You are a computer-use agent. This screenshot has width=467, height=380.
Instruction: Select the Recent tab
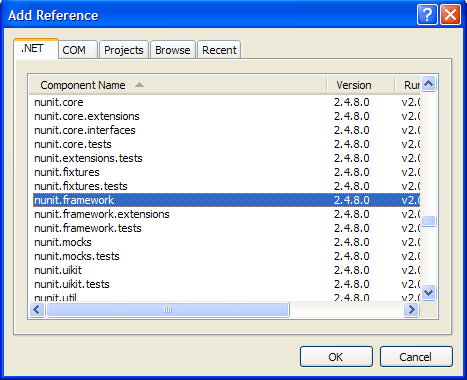[x=219, y=50]
